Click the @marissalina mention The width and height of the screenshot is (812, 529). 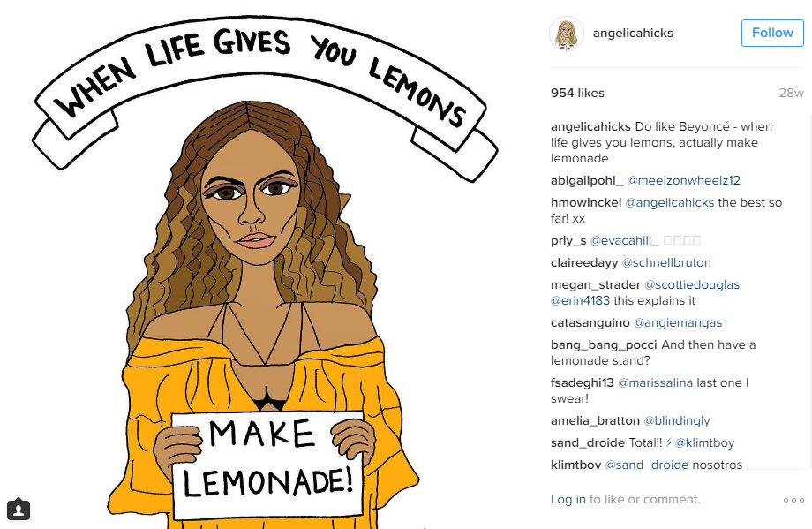pyautogui.click(x=655, y=382)
